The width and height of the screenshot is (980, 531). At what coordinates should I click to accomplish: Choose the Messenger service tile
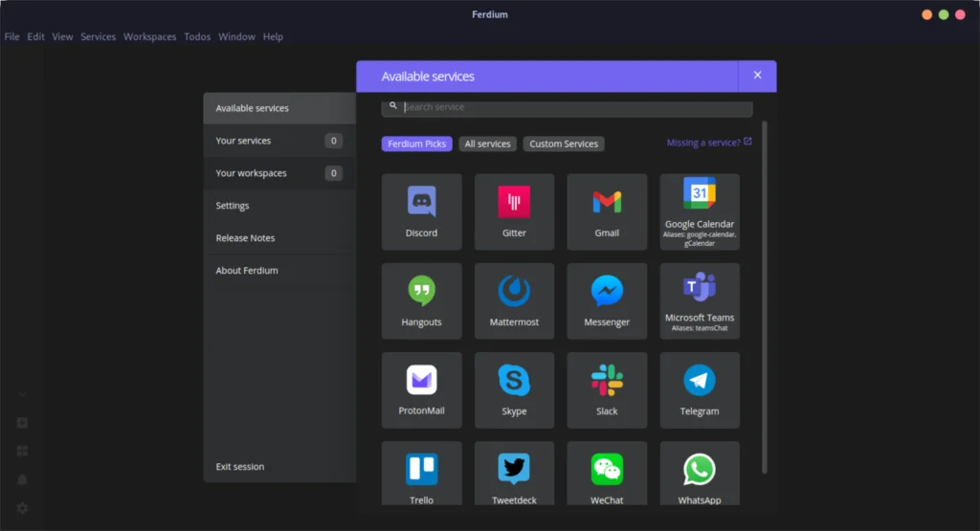coord(607,301)
